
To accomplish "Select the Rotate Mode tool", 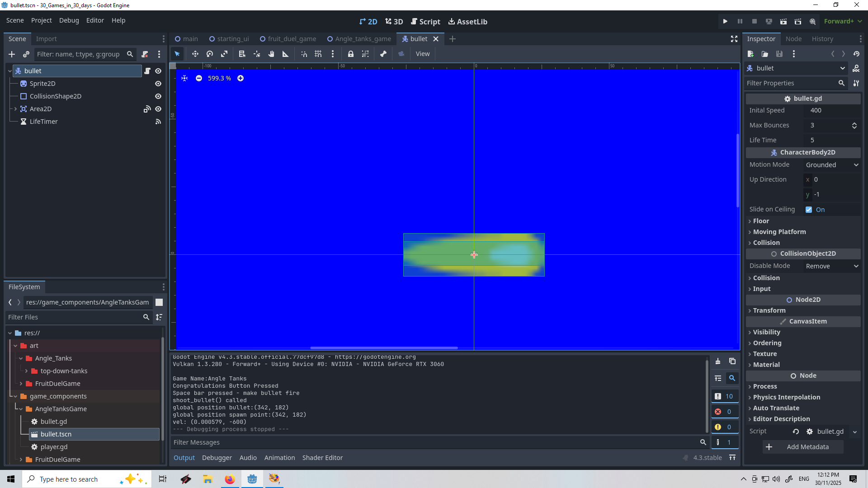I will [210, 54].
